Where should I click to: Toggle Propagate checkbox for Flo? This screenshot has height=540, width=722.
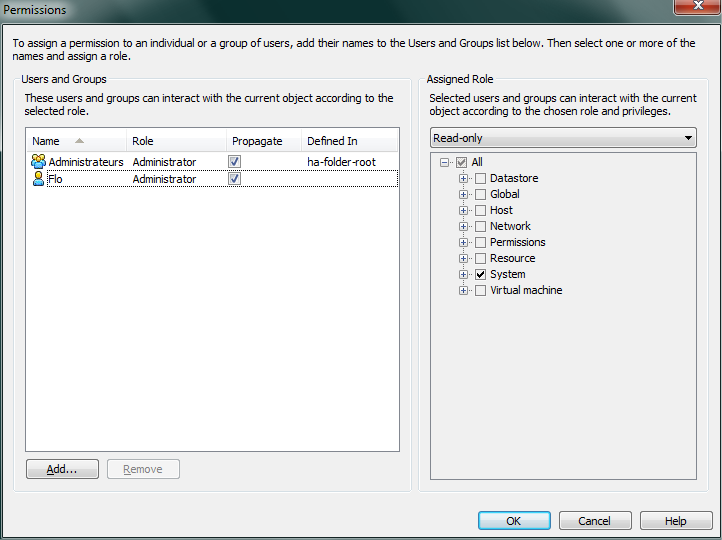coord(234,179)
